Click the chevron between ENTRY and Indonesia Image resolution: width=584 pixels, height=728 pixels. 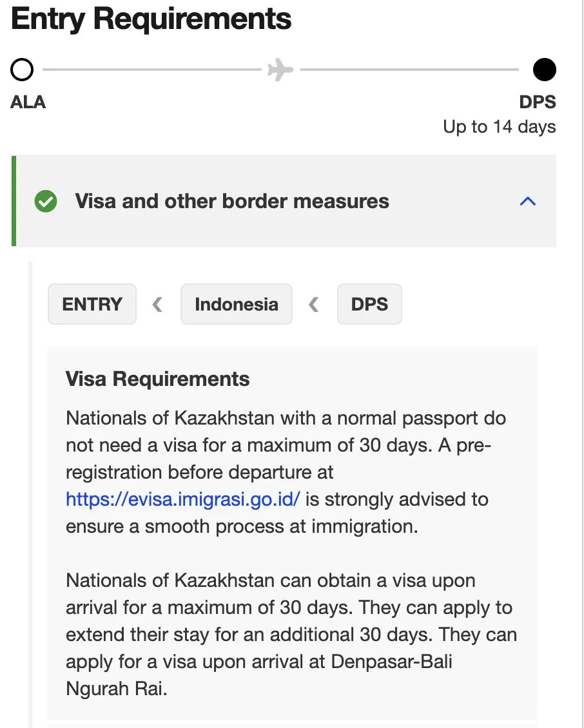[x=157, y=305]
